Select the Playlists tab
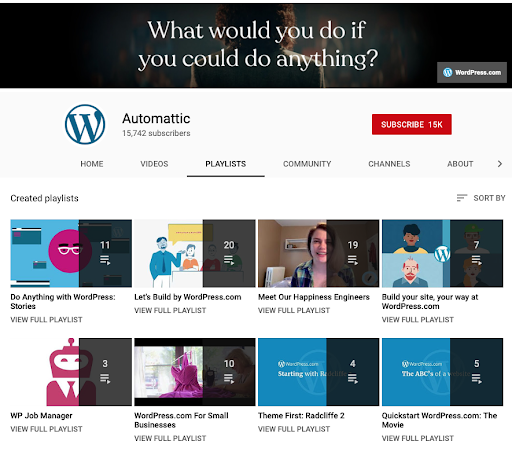The height and width of the screenshot is (452, 512). click(x=226, y=164)
